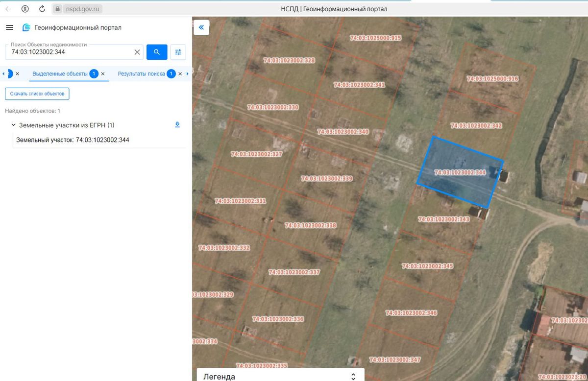Click parcel label 74:03:1023002:346
This screenshot has width=588, height=381.
tap(411, 313)
